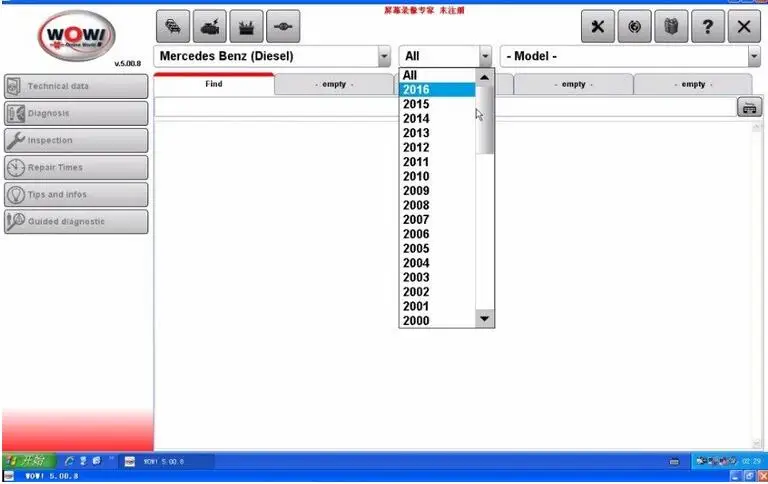The image size is (768, 484).
Task: Open the empty tab next to Find
Action: point(334,84)
